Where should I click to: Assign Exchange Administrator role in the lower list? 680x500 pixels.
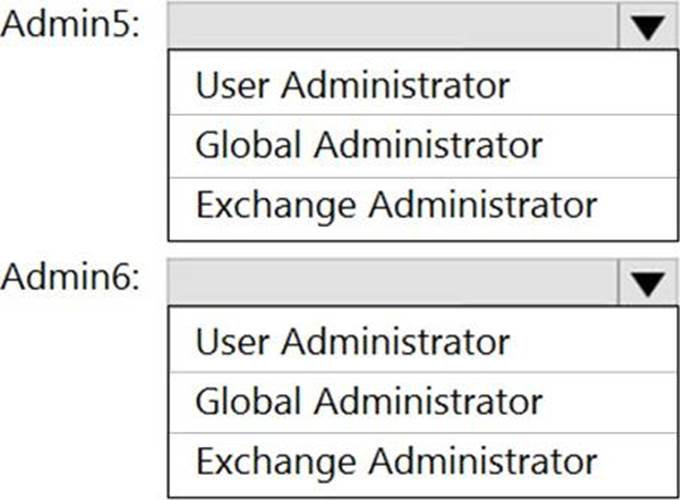pyautogui.click(x=423, y=464)
